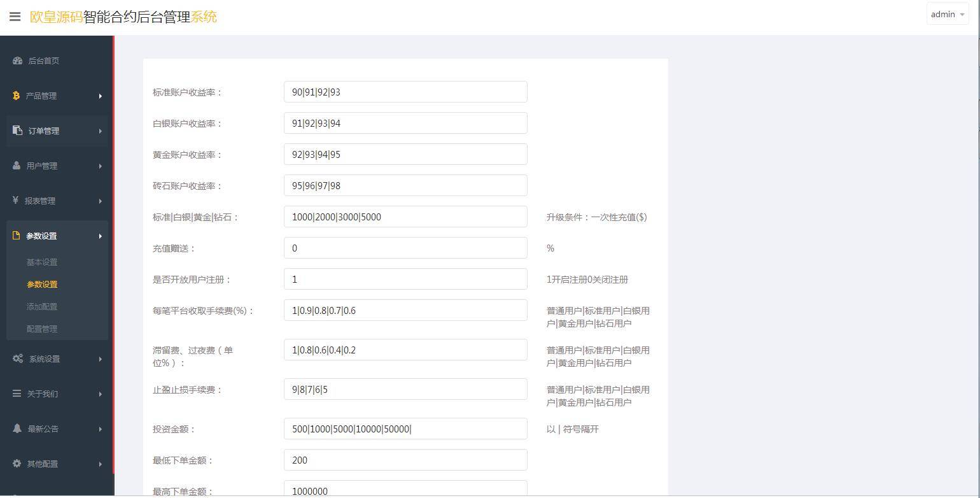Screen dimensions: 980x498
Task: Click the 订单管理 order management icon
Action: tap(15, 131)
